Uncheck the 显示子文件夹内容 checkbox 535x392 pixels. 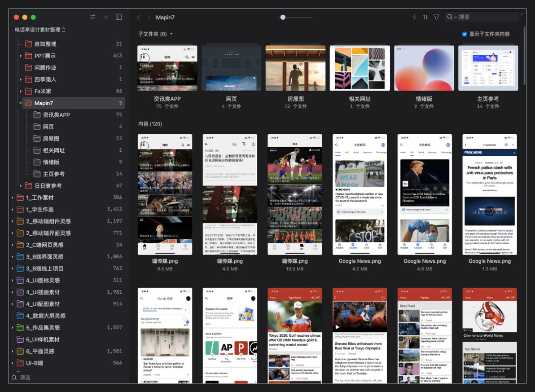465,34
